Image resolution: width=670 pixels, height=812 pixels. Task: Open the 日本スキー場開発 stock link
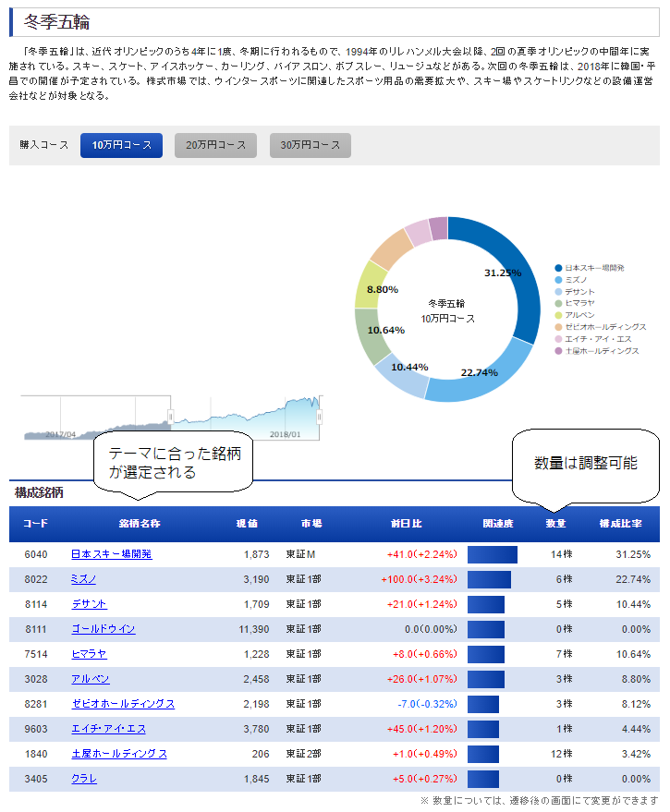pyautogui.click(x=112, y=554)
